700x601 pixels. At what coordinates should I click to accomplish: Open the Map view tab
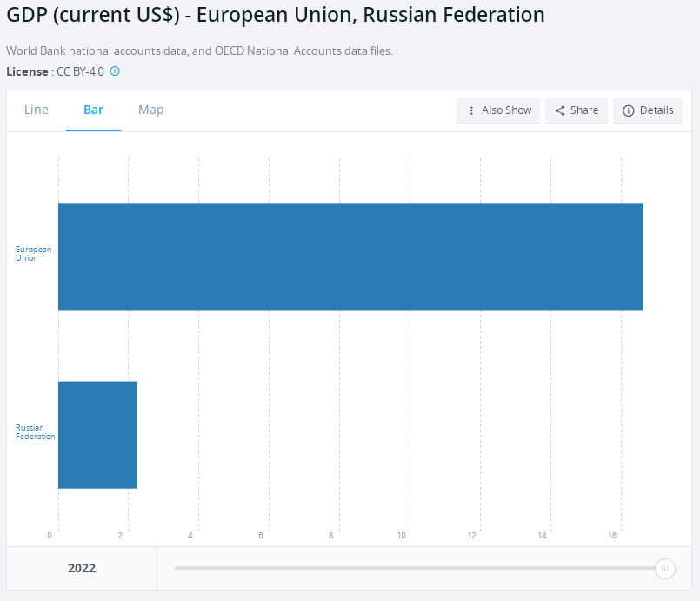(x=151, y=110)
